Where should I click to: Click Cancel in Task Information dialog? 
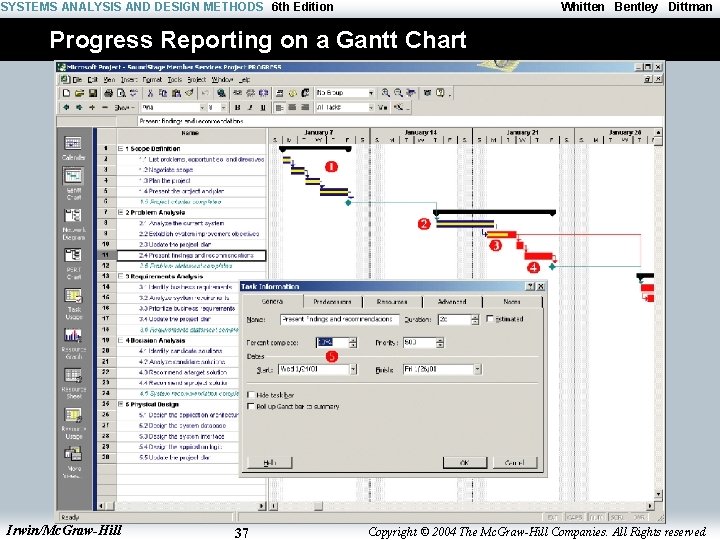click(514, 462)
